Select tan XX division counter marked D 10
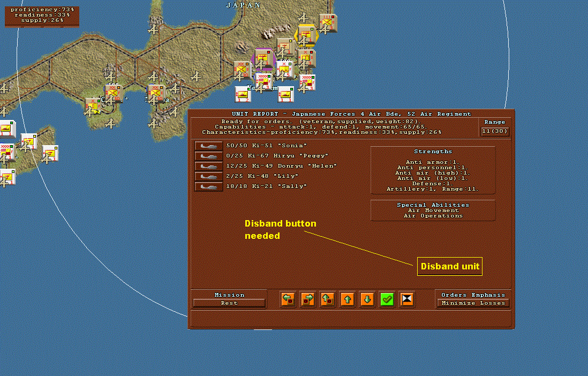Screen dimensions: 588x376 coord(242,70)
